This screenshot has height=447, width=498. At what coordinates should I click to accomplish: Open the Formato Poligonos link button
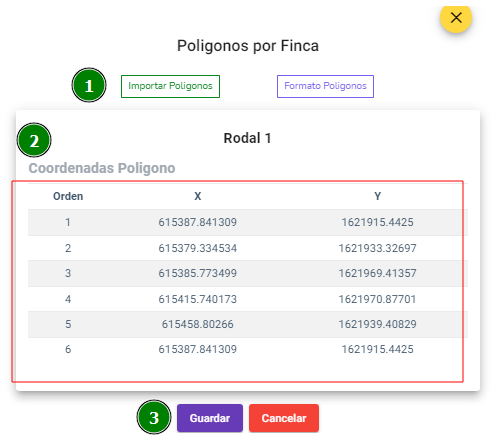325,86
